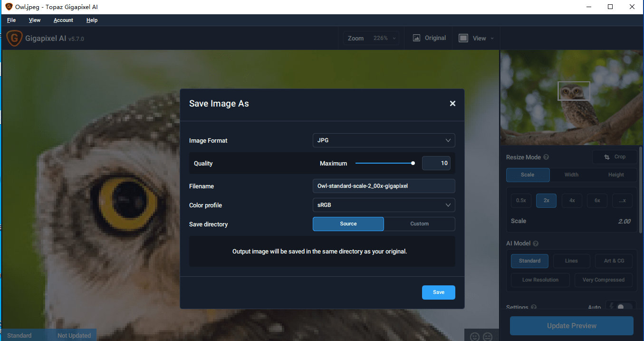644x341 pixels.
Task: Click AI Model help question icon
Action: [536, 244]
